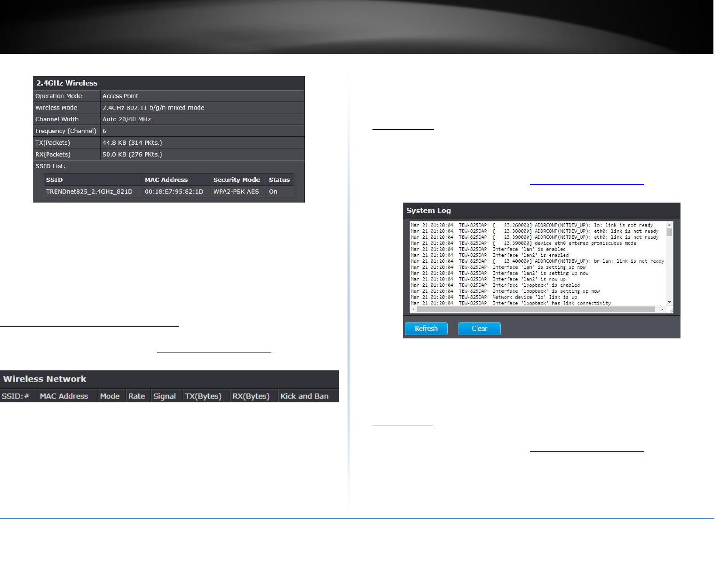
Task: Click the "RX(Bytes)" column header
Action: coord(254,396)
